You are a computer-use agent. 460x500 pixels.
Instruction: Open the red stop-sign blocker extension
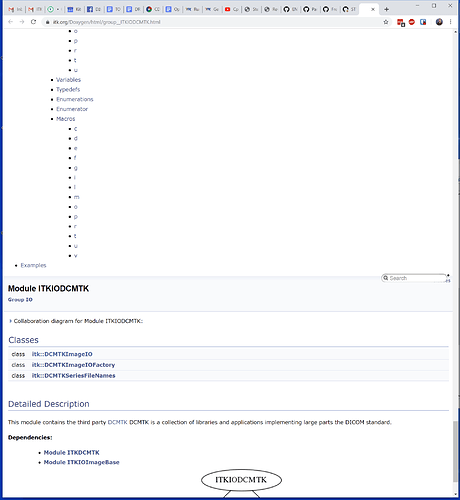click(412, 22)
